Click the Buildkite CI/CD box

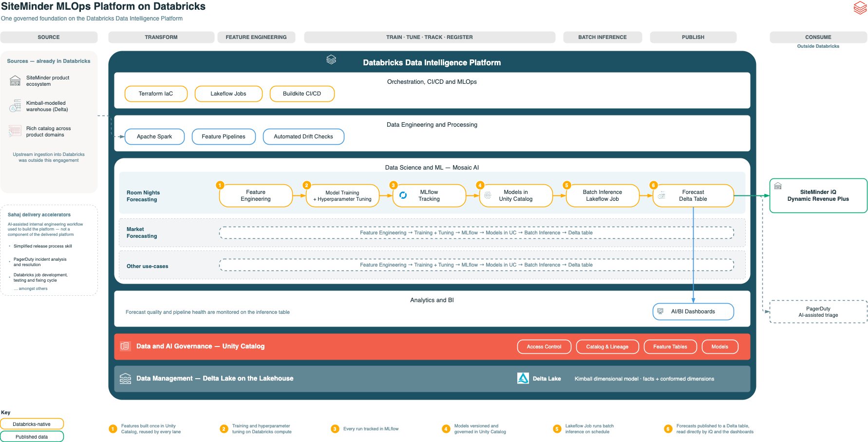(302, 94)
